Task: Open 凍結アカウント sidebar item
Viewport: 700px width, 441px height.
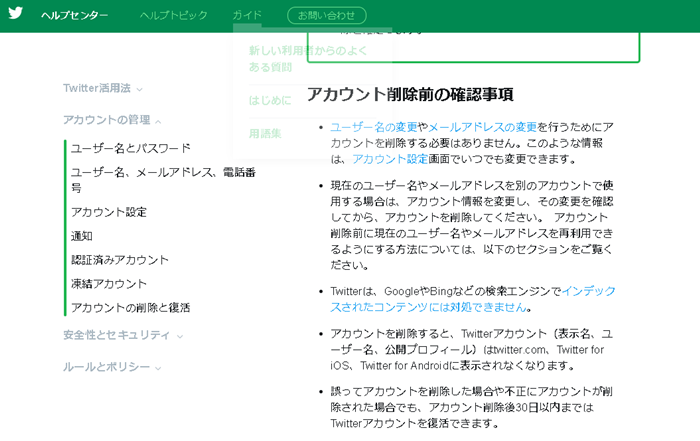Action: click(x=109, y=284)
